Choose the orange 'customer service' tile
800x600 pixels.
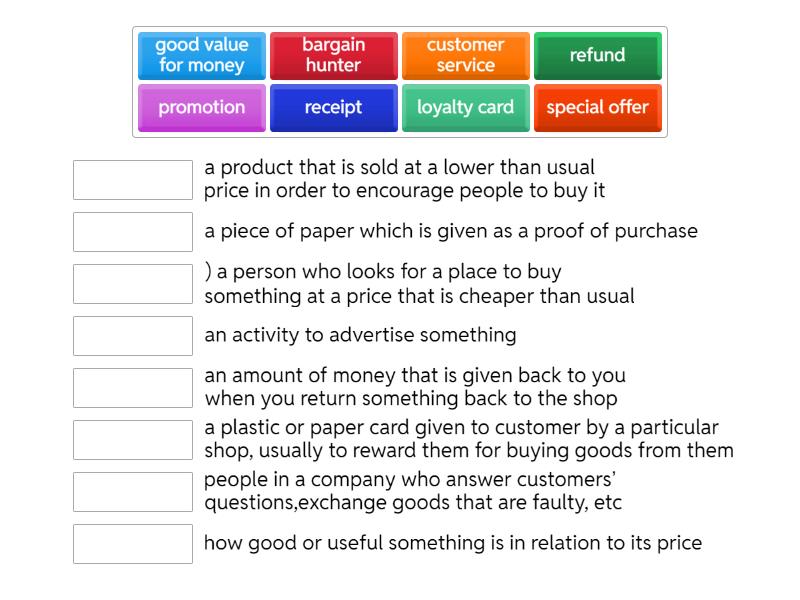(465, 56)
